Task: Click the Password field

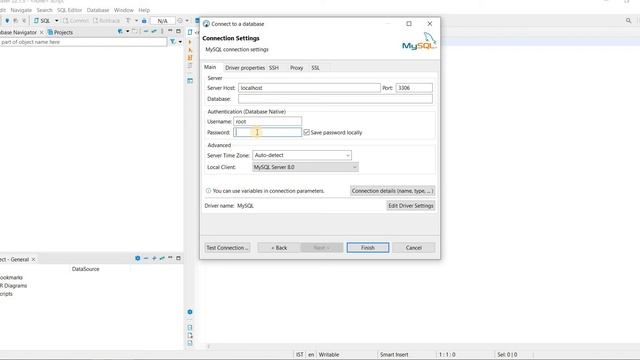Action: click(267, 132)
